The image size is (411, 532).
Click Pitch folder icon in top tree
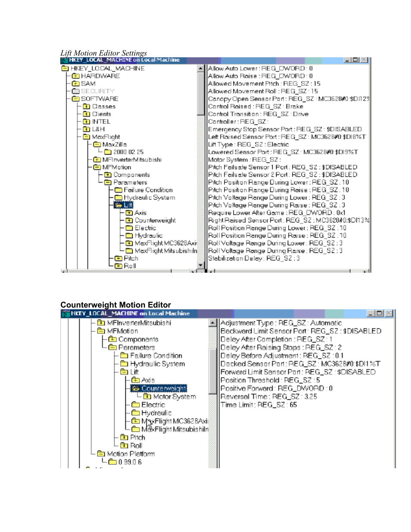click(x=118, y=258)
